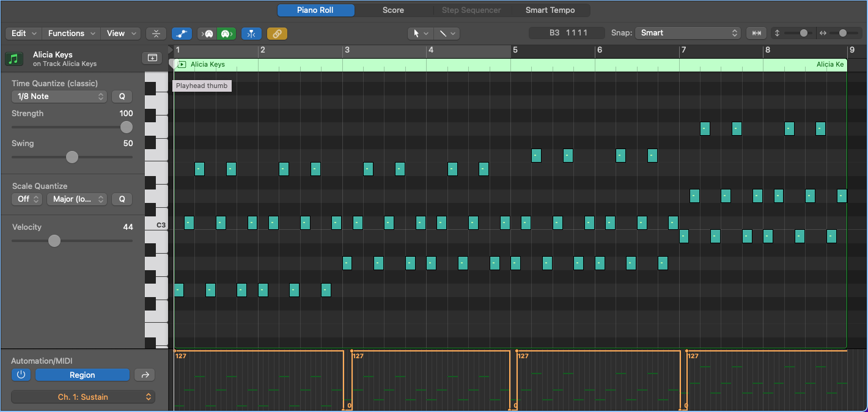Switch to the Score tab
Screen dimensions: 868x412
(x=393, y=10)
